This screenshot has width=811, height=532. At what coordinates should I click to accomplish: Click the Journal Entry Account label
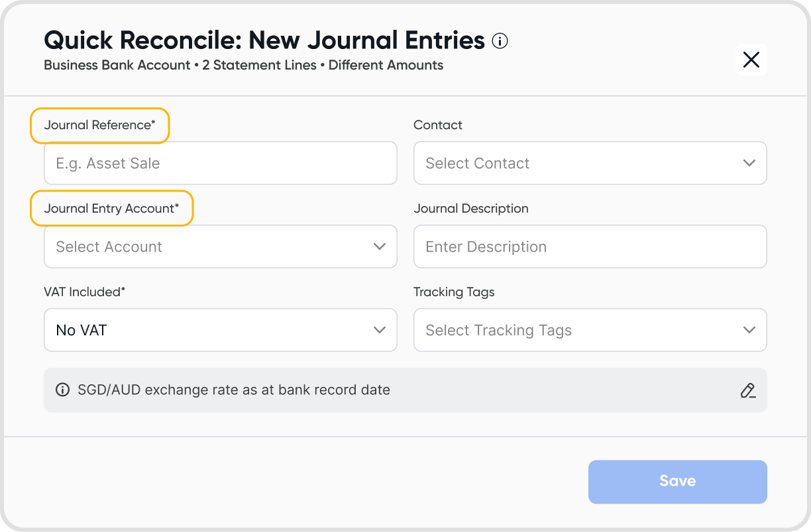111,209
